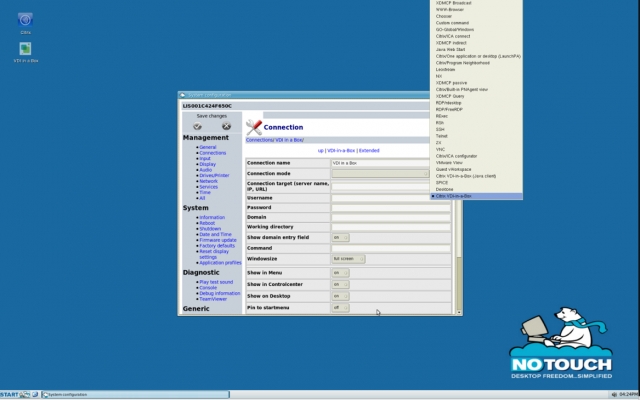Open the Citrix desktop icon

pos(25,19)
